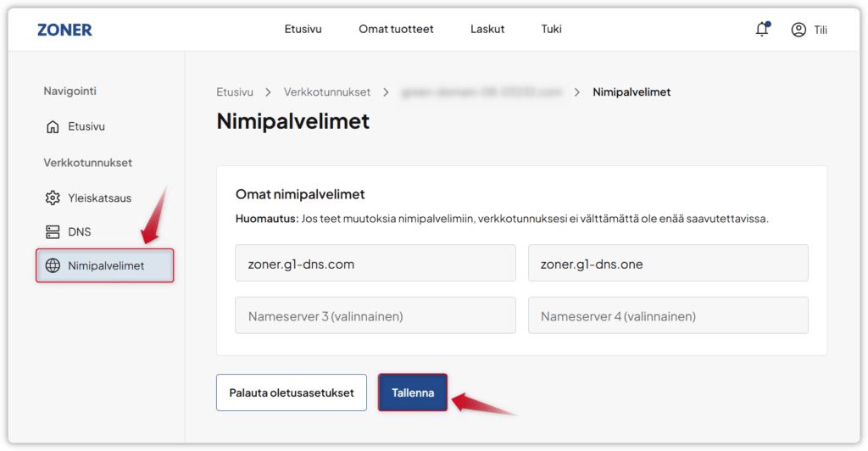Screen dimensions: 868x451
Task: Click the home icon in the sidebar
Action: tap(53, 126)
